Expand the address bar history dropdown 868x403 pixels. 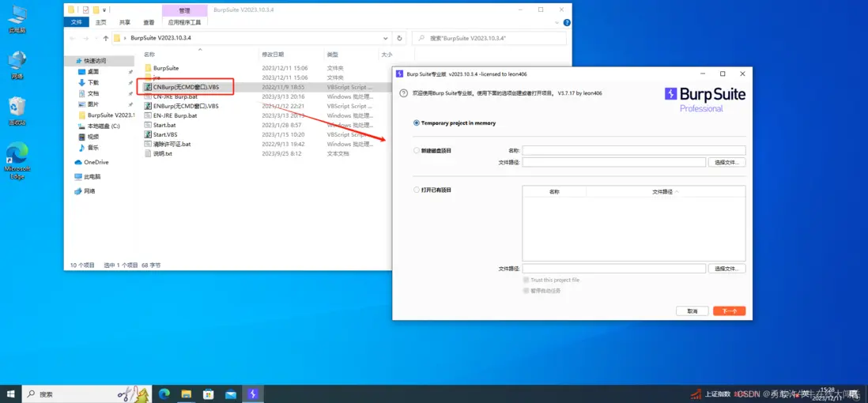point(386,38)
